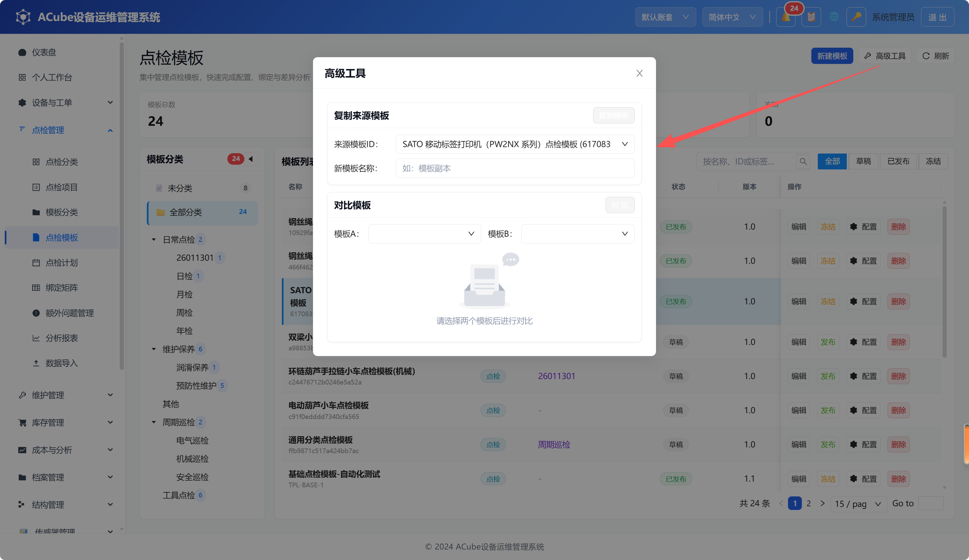Open 分析报表 in the sidebar
This screenshot has width=969, height=560.
coord(62,338)
